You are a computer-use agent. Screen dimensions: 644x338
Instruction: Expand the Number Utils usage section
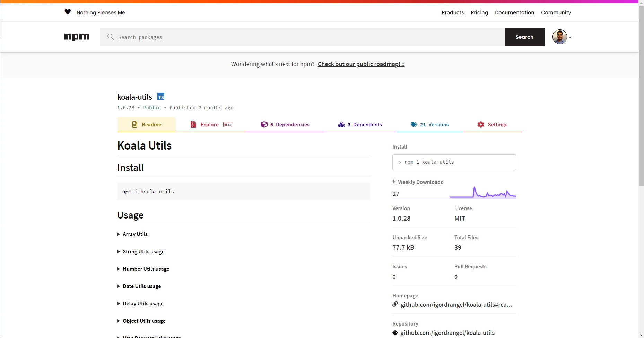pyautogui.click(x=143, y=269)
